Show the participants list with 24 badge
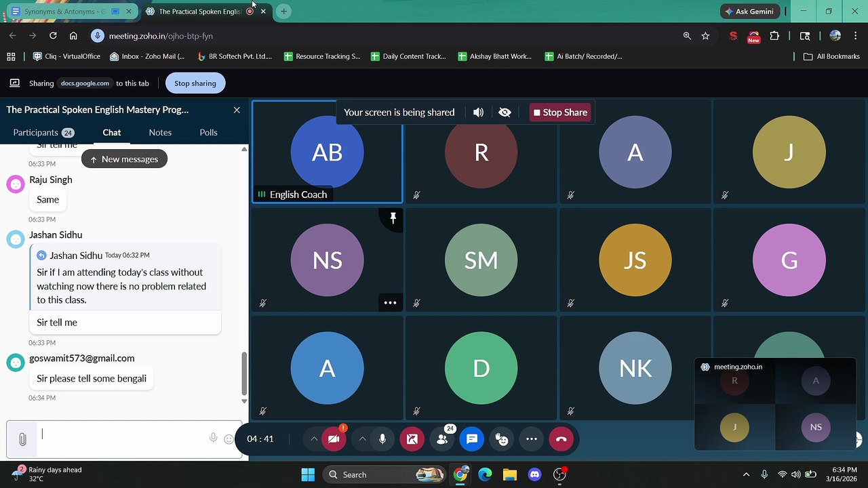The width and height of the screenshot is (868, 488). (442, 439)
